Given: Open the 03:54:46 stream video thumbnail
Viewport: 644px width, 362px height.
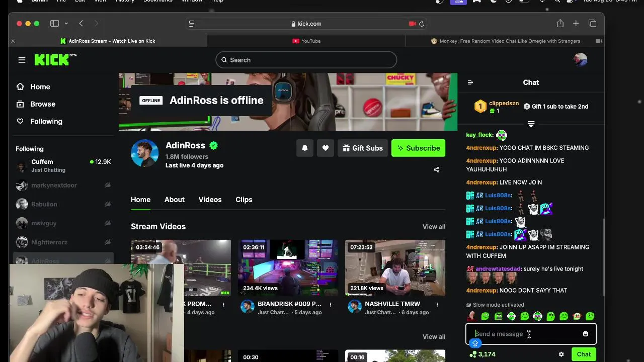Looking at the screenshot, I should [x=181, y=253].
